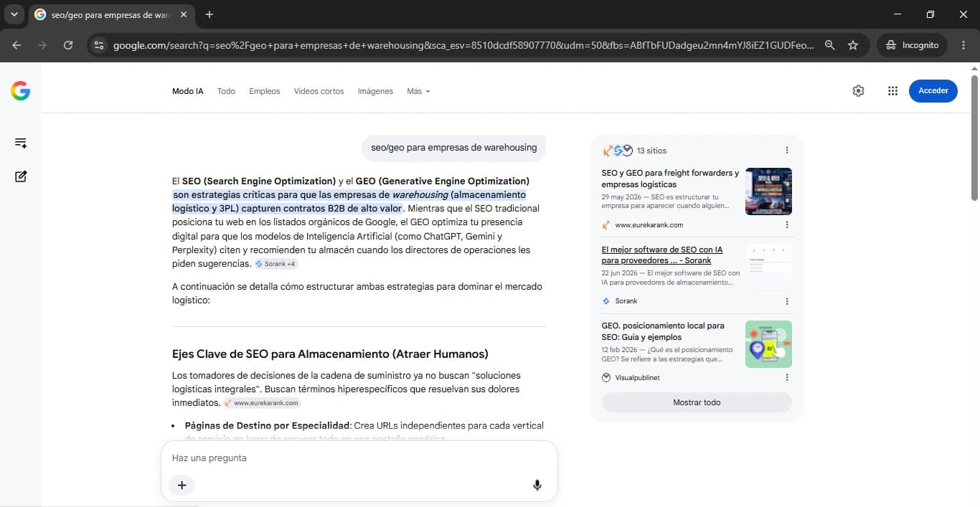Bookmark this page with star icon

[x=853, y=45]
